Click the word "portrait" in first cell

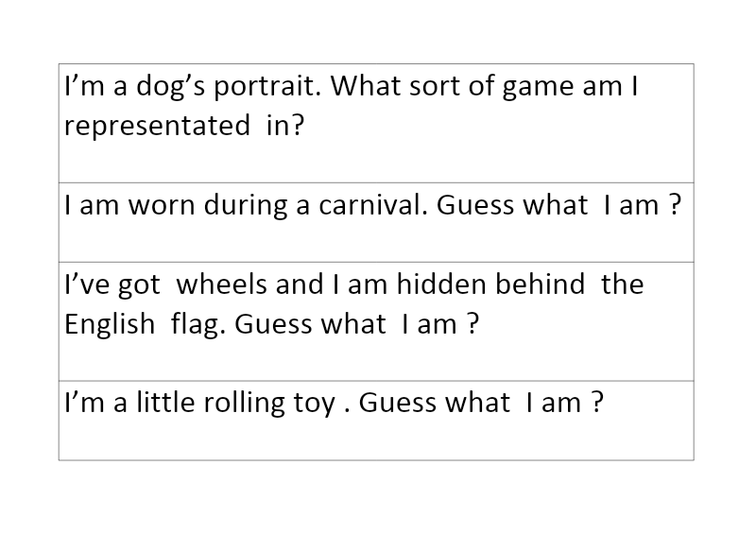click(x=267, y=88)
